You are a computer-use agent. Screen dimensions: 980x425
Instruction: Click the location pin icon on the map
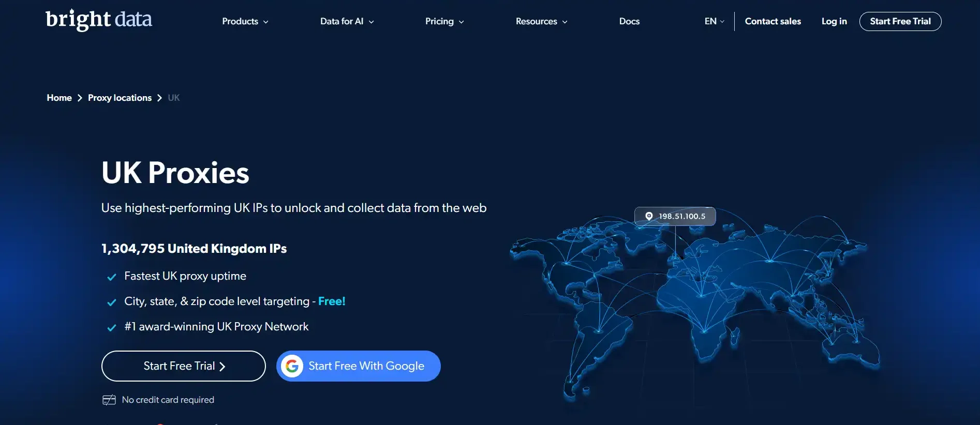point(649,216)
